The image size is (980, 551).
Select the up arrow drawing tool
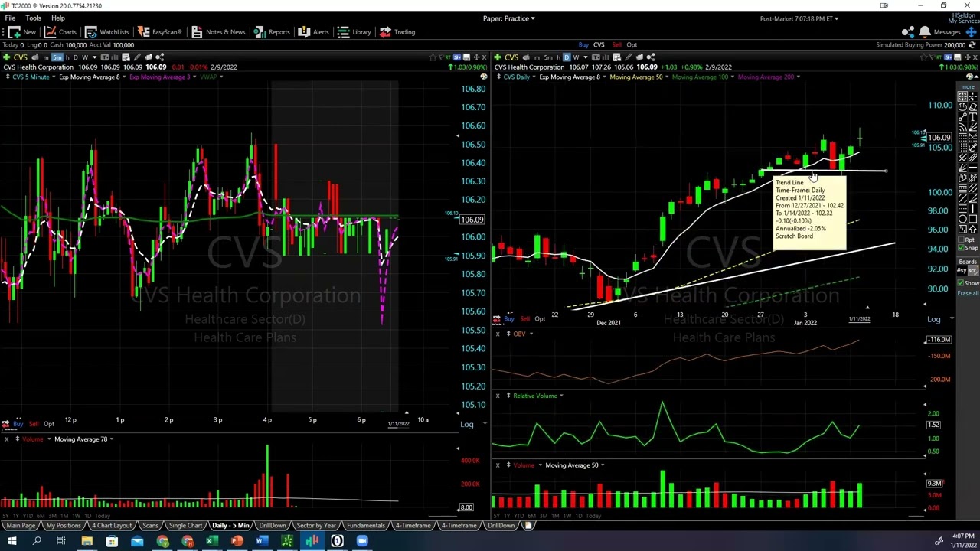coord(973,229)
